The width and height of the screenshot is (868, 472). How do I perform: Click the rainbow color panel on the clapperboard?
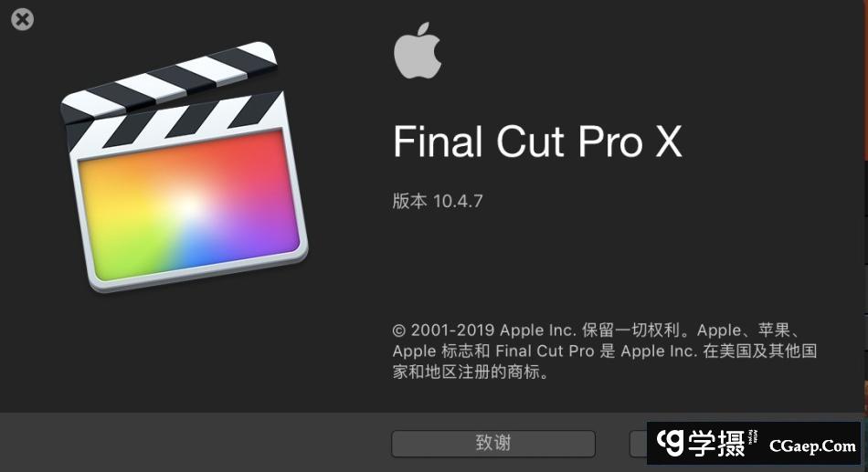(x=188, y=205)
